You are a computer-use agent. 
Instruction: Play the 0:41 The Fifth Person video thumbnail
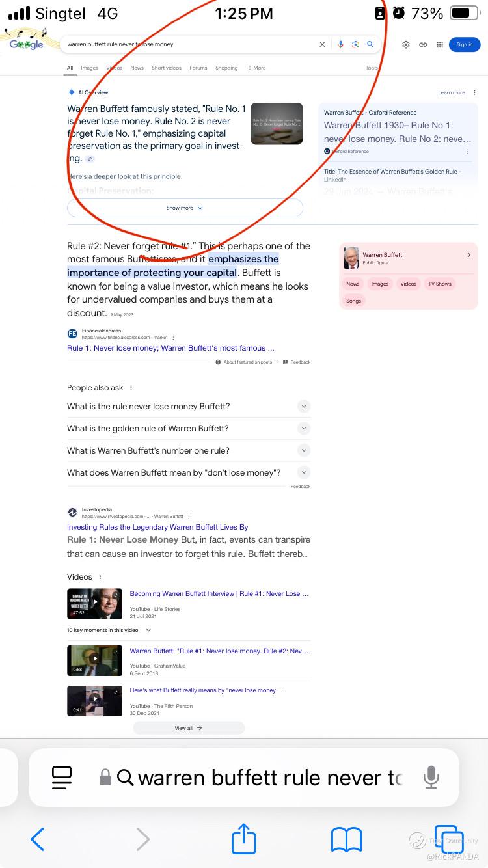94,701
